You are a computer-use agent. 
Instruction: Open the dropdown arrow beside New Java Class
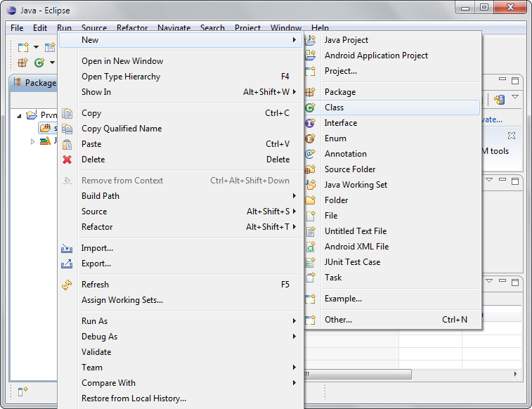52,63
